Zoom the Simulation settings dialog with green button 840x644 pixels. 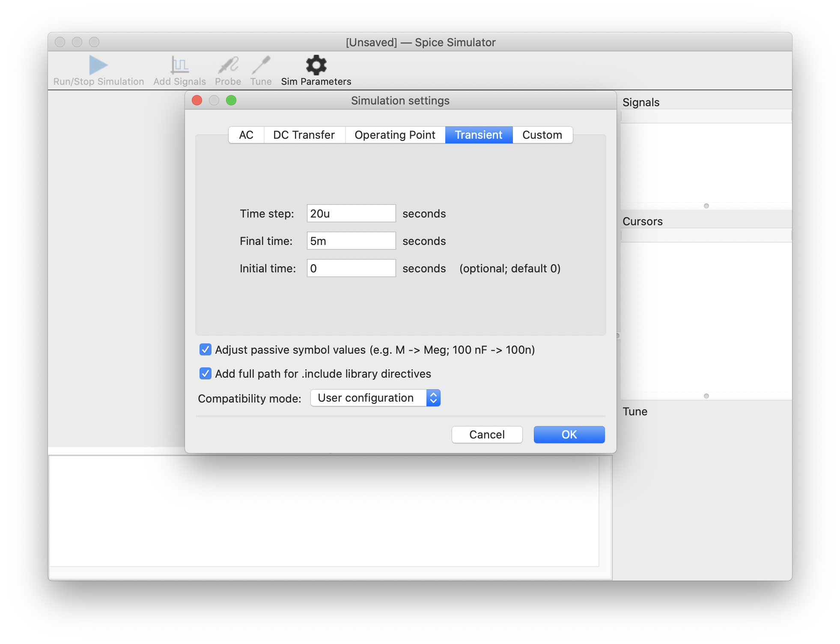pos(231,100)
